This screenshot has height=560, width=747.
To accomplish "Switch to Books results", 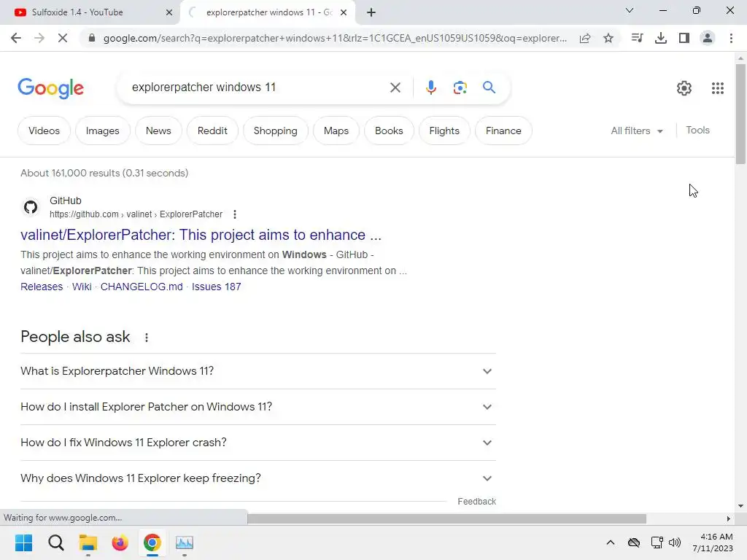I will click(389, 131).
